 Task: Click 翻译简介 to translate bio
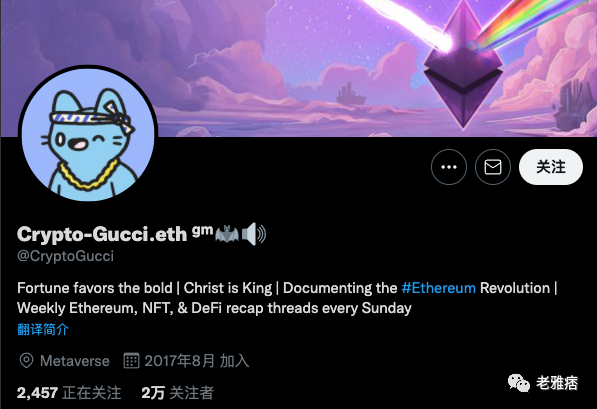[x=43, y=329]
